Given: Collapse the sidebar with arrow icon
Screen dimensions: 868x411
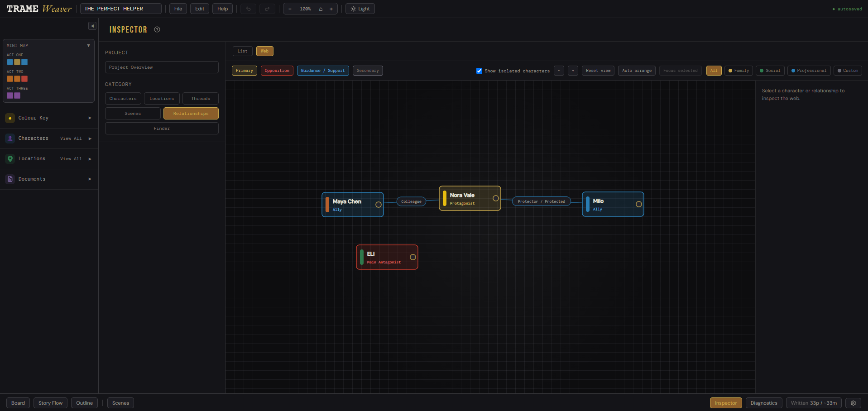Looking at the screenshot, I should coord(92,26).
